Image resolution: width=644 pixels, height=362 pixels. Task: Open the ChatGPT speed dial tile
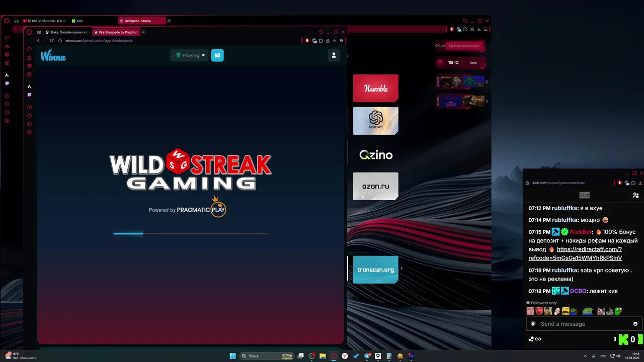[x=376, y=121]
